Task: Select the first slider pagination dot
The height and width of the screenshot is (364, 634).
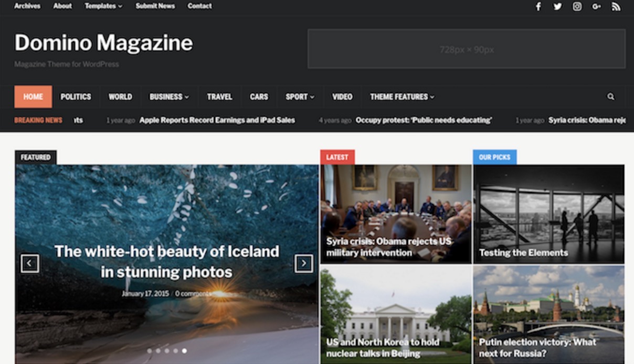Action: coord(150,351)
